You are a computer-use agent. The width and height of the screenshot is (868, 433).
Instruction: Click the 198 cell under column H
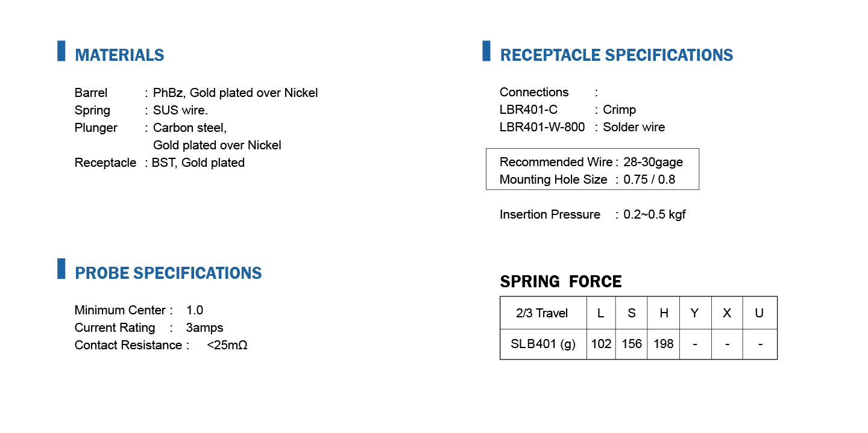663,344
